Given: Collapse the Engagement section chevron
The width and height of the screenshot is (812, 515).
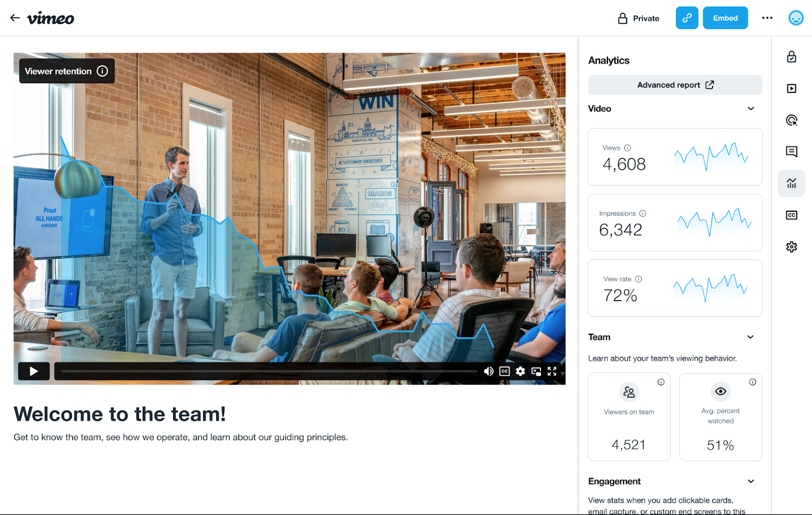Looking at the screenshot, I should tap(751, 481).
